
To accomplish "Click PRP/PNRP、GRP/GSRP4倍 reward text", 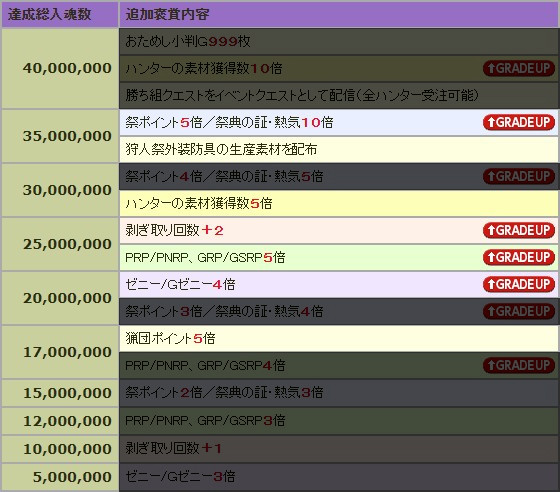I will [205, 365].
